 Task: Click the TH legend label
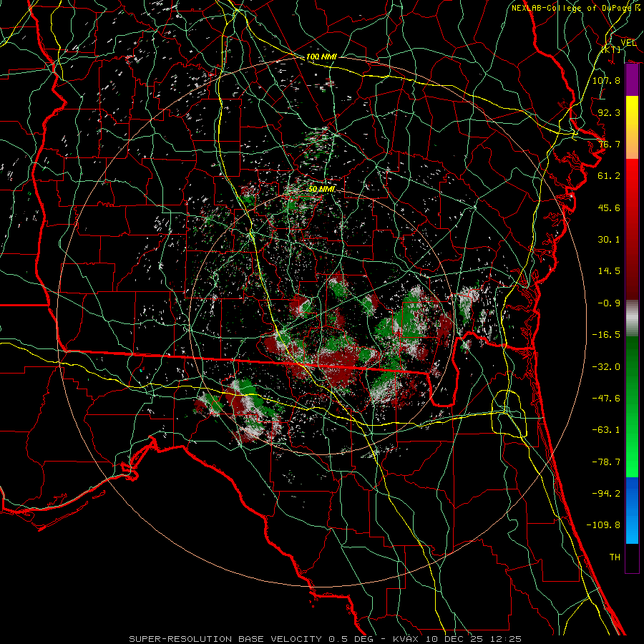coord(615,557)
